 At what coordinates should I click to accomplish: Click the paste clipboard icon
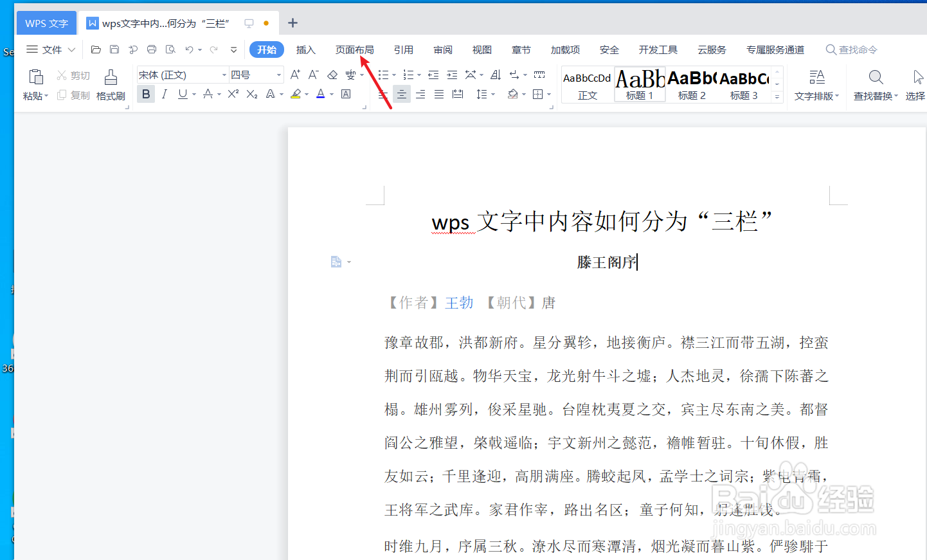pos(36,77)
